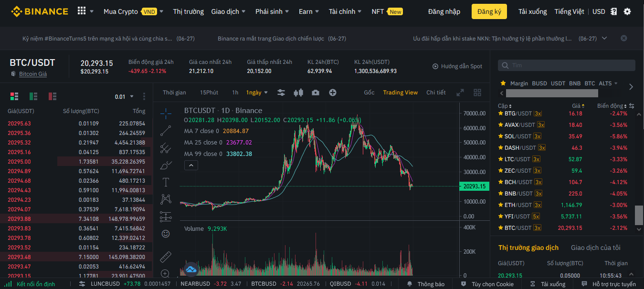Image resolution: width=644 pixels, height=289 pixels.
Task: Swap change and volume column display
Action: (x=632, y=106)
